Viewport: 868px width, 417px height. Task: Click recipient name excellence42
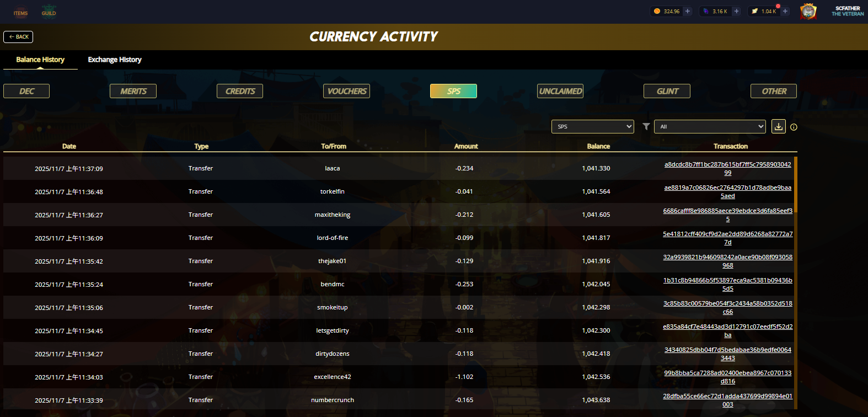(x=333, y=377)
